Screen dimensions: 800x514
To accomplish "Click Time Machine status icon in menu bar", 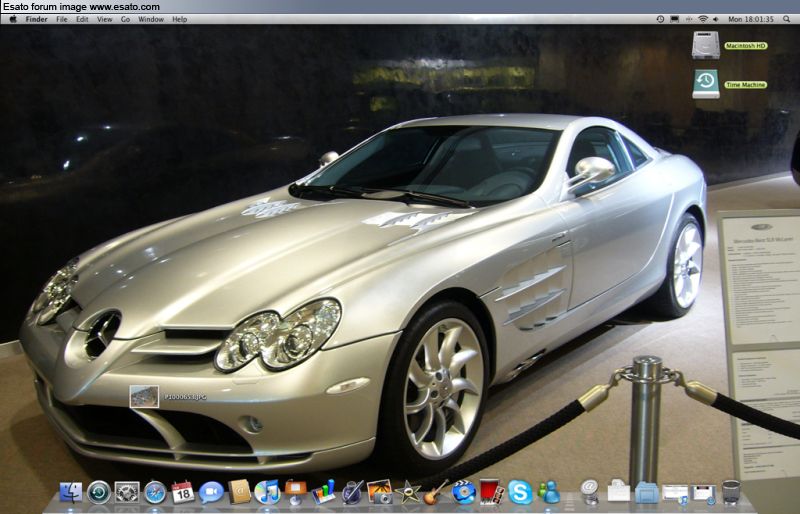I will point(660,19).
